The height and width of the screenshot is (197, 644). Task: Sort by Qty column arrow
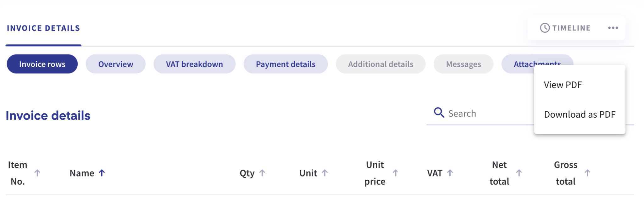coord(262,173)
